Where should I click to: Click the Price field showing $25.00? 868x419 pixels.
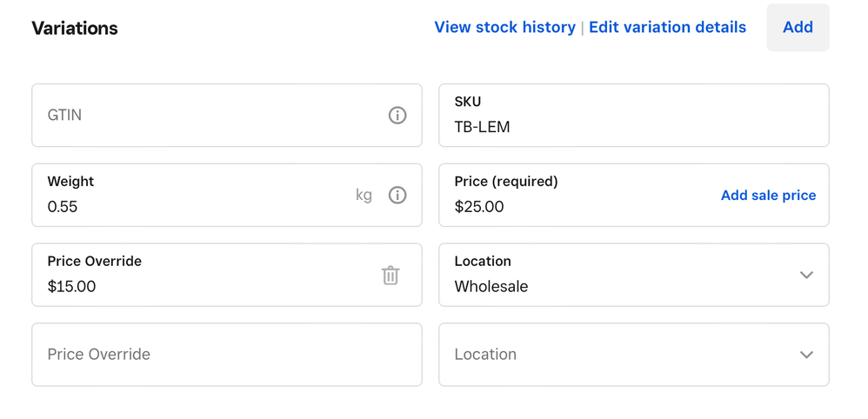(x=479, y=207)
